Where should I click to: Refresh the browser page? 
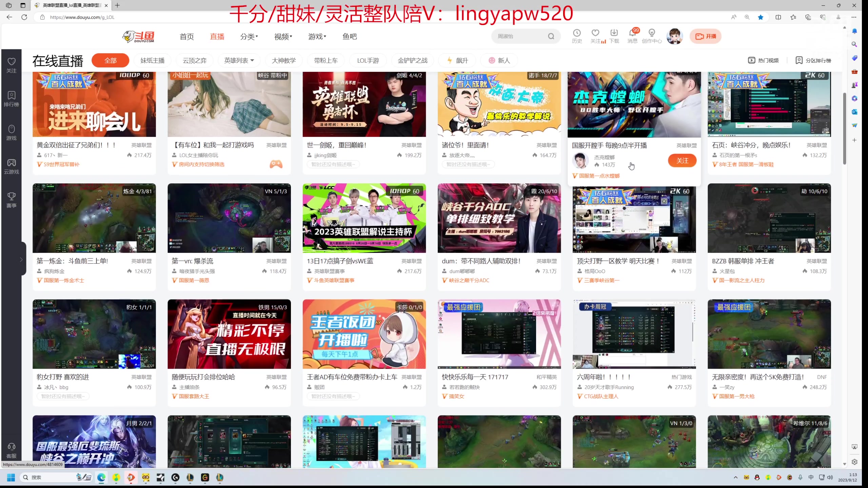(x=24, y=17)
